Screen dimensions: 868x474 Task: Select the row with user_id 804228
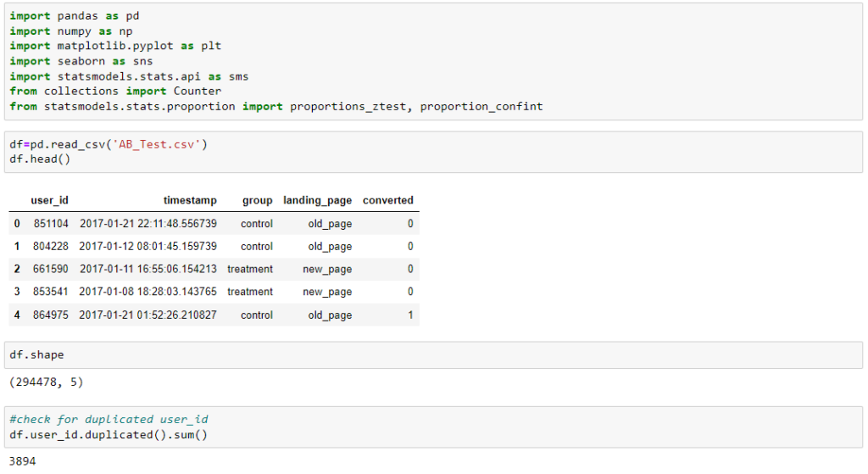[214, 247]
